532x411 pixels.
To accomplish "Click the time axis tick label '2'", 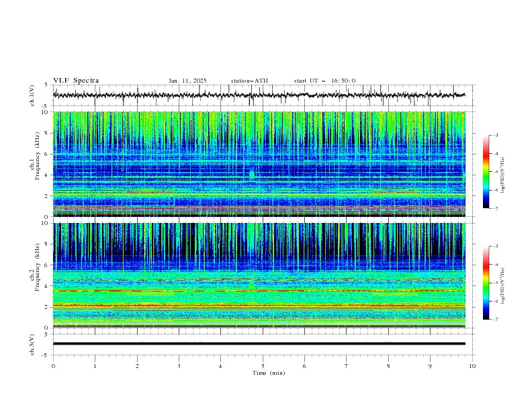I will (137, 366).
